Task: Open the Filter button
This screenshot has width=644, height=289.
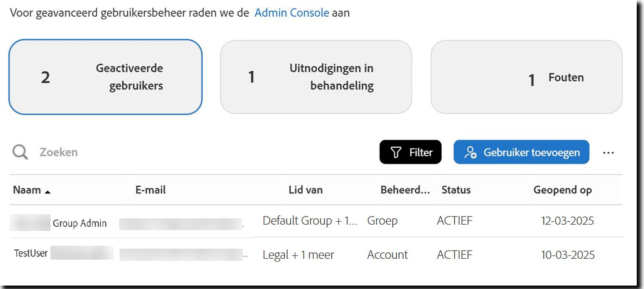Action: pyautogui.click(x=410, y=152)
